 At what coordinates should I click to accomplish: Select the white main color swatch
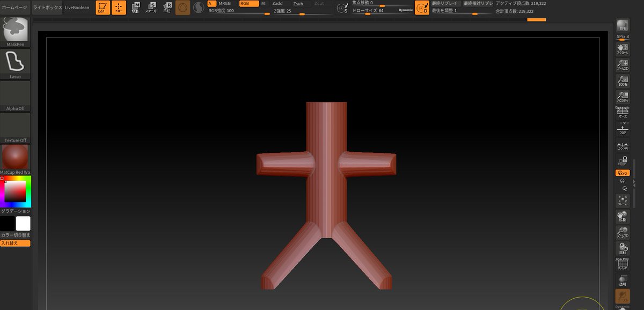pos(23,224)
